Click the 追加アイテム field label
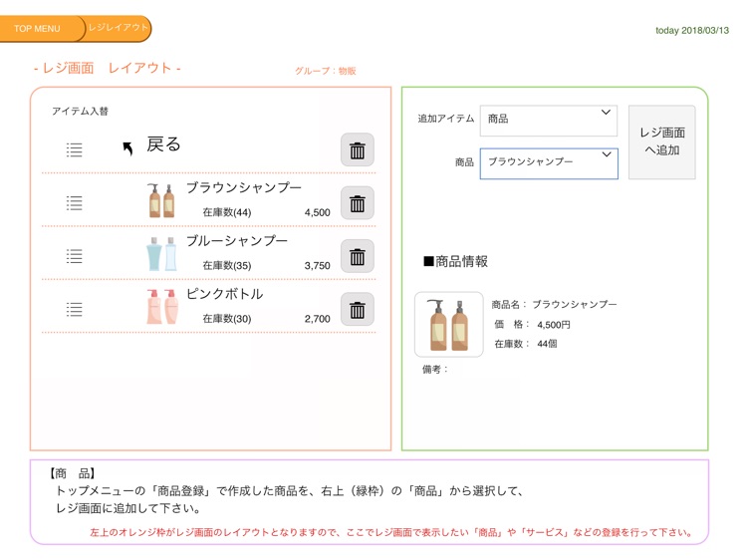747x560 pixels. 446,119
